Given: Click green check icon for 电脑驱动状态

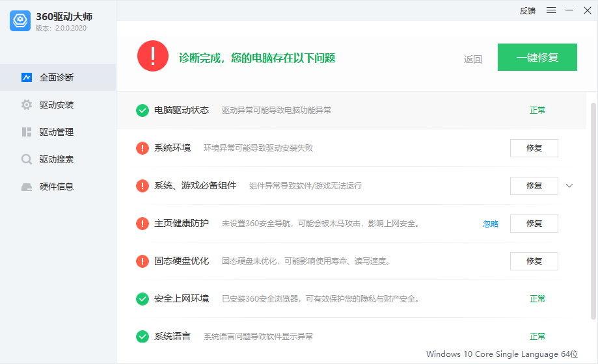Looking at the screenshot, I should click(143, 110).
